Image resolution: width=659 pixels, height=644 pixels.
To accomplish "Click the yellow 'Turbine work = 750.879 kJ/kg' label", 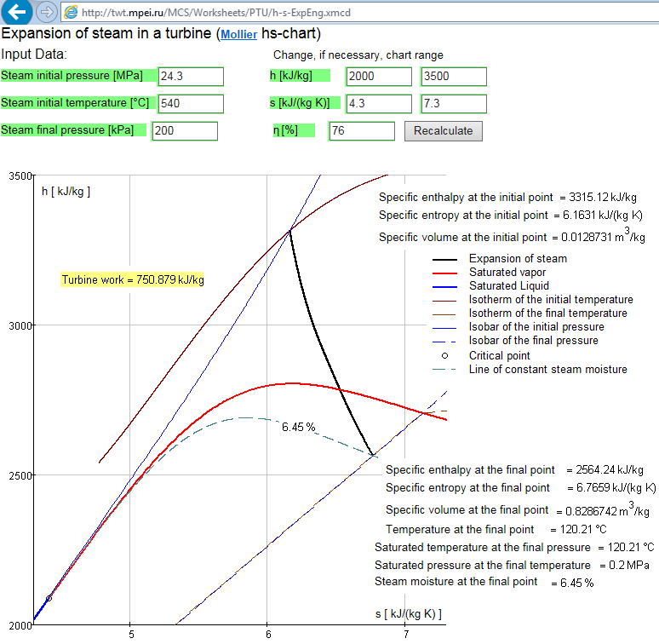I will click(133, 280).
